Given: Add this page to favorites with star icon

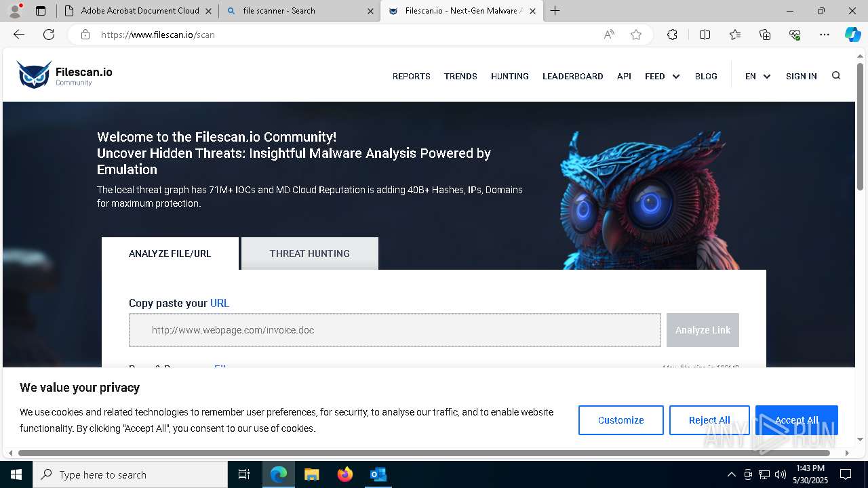Looking at the screenshot, I should coord(636,35).
